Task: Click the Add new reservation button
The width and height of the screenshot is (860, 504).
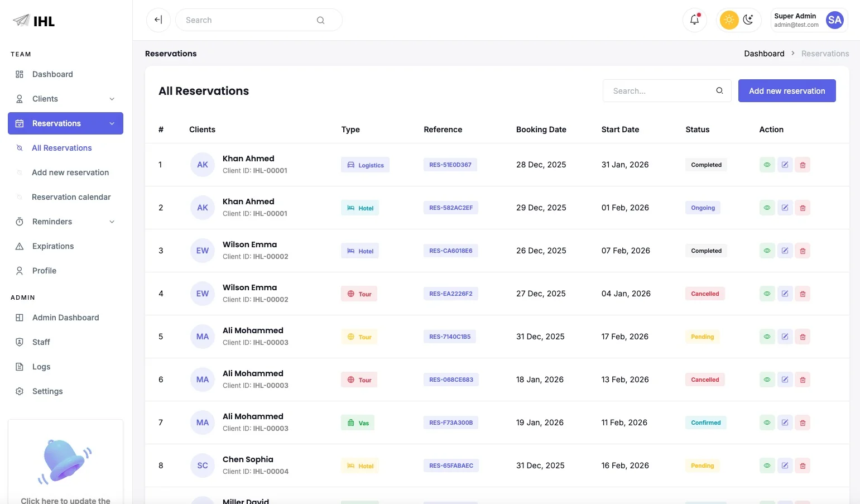Action: [787, 90]
